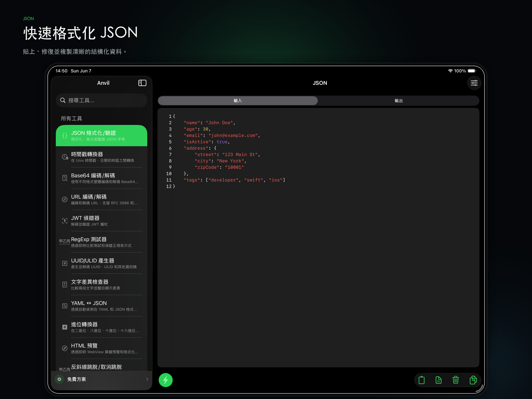Select JSON 格式化/驗證 tool
532x399 pixels.
[101, 136]
